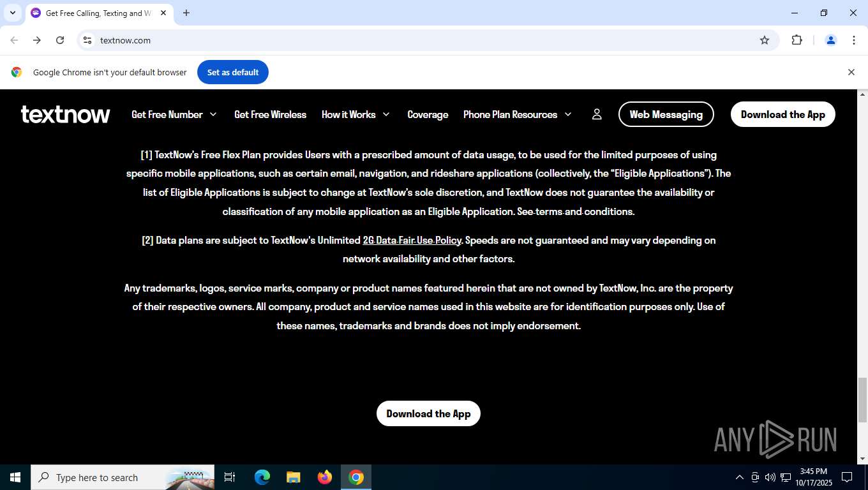The width and height of the screenshot is (868, 490).
Task: Show hidden system tray icons
Action: pos(739,477)
